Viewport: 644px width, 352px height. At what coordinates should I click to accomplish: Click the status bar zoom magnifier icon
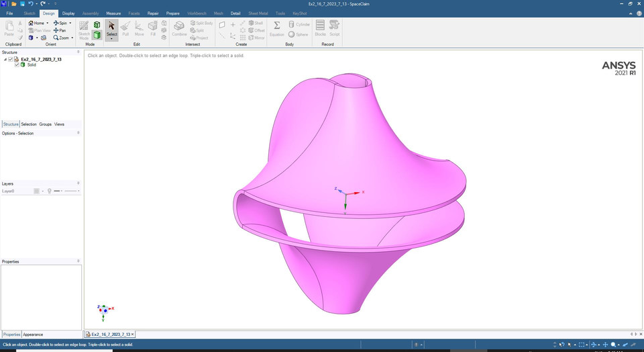point(613,345)
